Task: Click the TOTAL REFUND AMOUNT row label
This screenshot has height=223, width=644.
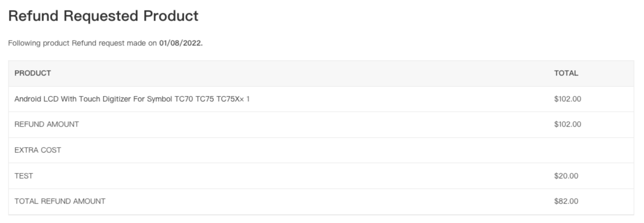Action: pyautogui.click(x=60, y=201)
